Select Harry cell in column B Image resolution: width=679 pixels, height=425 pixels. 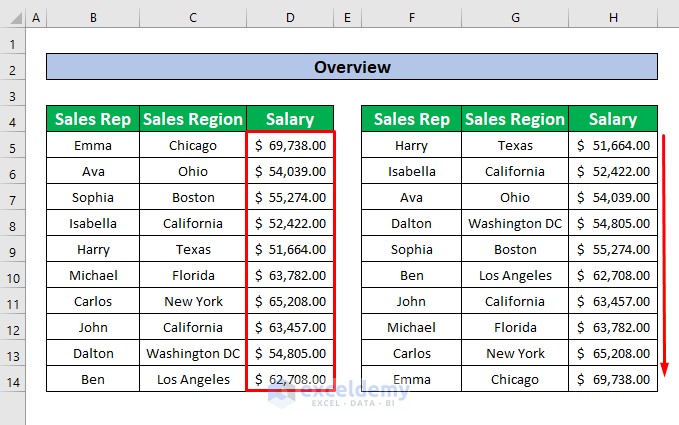tap(93, 249)
